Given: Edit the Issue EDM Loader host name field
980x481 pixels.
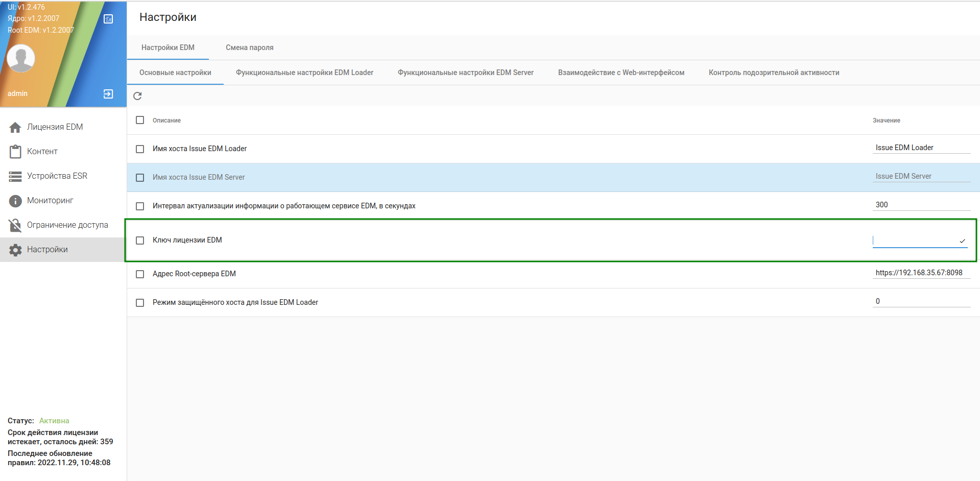Looking at the screenshot, I should 922,148.
